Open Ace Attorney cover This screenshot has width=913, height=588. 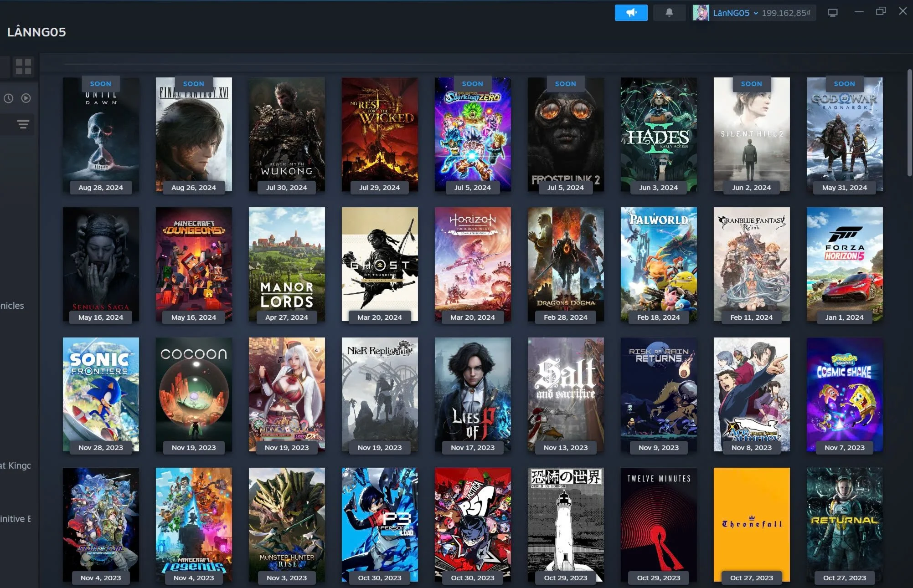tap(752, 394)
